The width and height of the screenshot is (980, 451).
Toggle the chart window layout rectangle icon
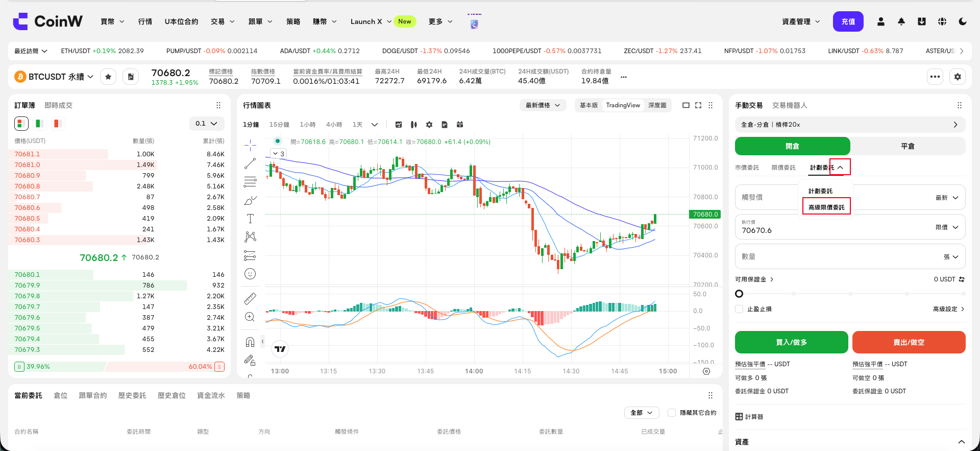[x=686, y=105]
